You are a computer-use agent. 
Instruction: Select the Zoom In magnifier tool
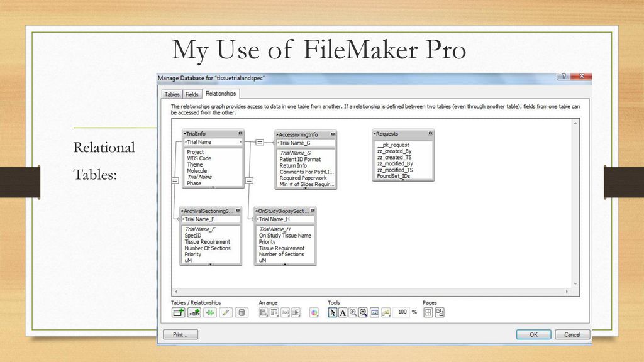point(353,313)
